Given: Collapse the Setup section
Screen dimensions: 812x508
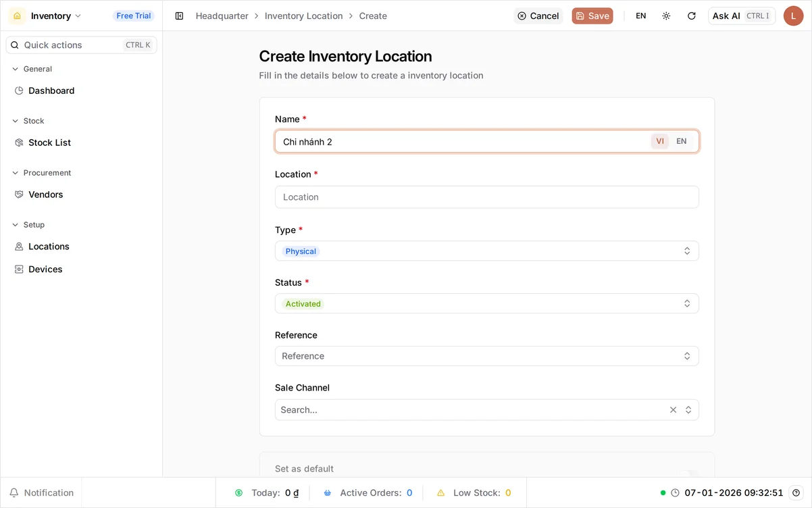Looking at the screenshot, I should coord(28,225).
